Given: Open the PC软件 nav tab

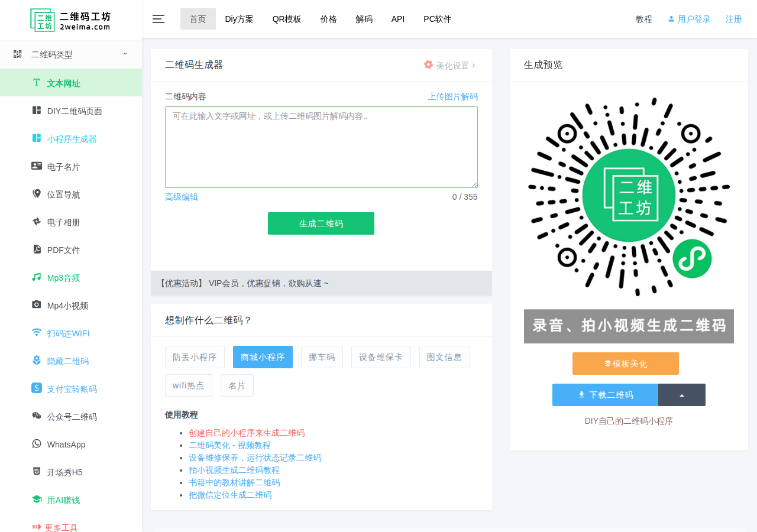Looking at the screenshot, I should (x=438, y=19).
